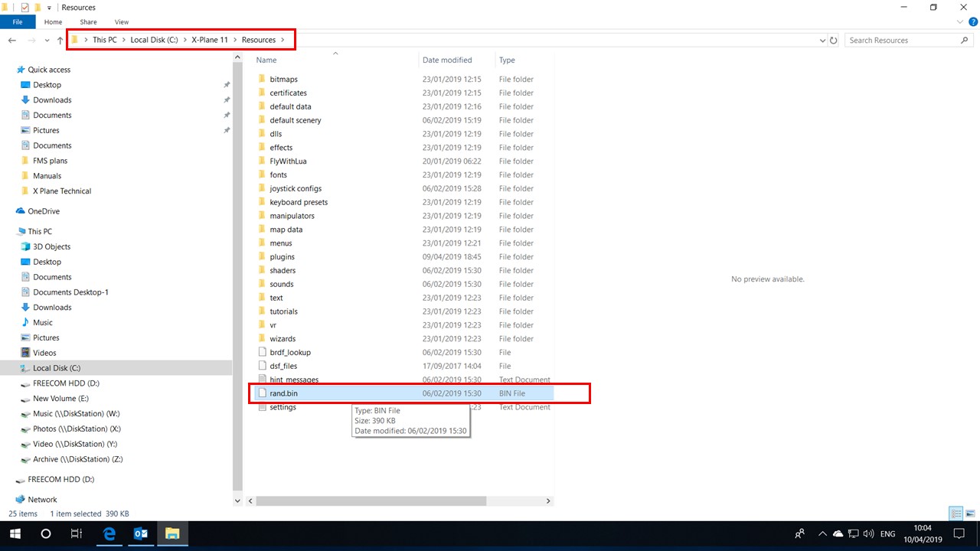Select the plugins folder
This screenshot has height=551, width=980.
282,257
